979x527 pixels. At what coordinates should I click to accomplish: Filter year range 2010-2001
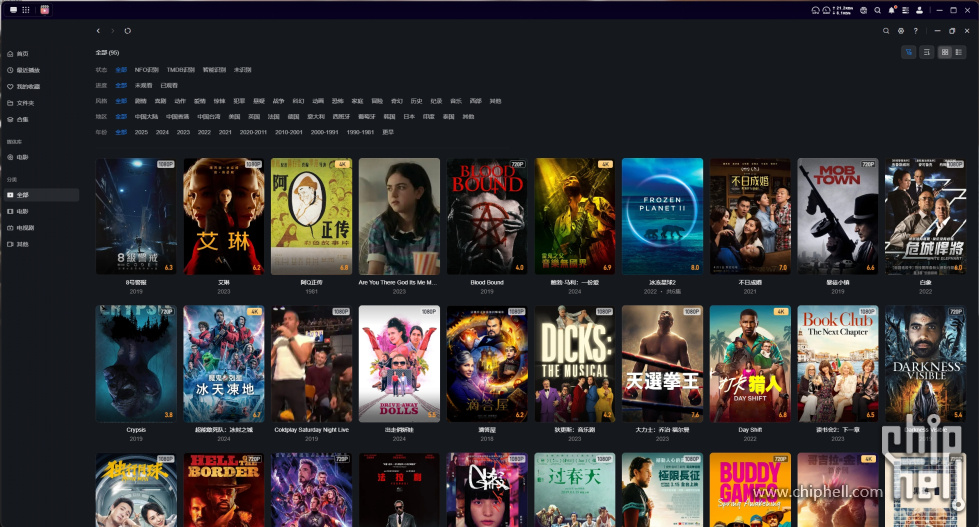[288, 132]
